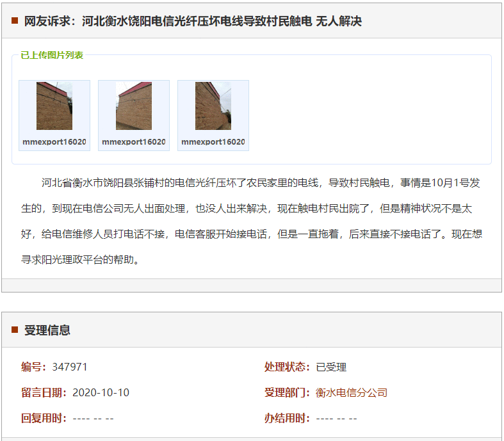The height and width of the screenshot is (441, 504).
Task: Open the 衡水电信分公司 department link
Action: tap(352, 392)
